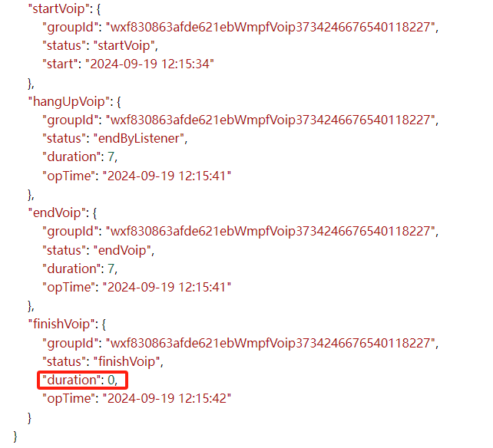This screenshot has width=493, height=448.
Task: Click the startVoip status value "startVoip"
Action: tap(124, 45)
